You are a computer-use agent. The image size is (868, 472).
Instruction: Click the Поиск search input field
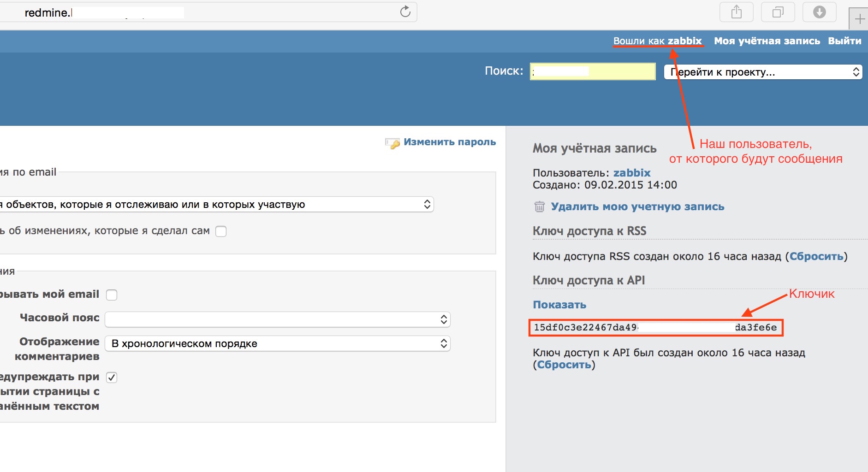[592, 71]
